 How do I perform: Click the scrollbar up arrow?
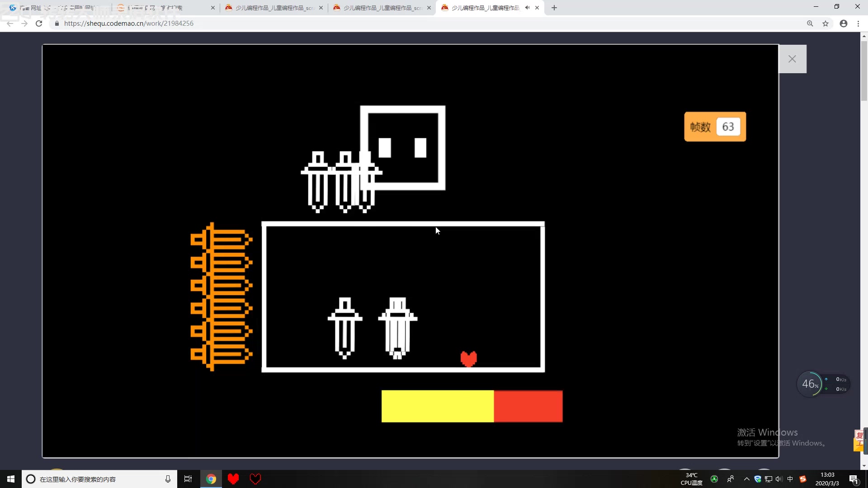[864, 36]
